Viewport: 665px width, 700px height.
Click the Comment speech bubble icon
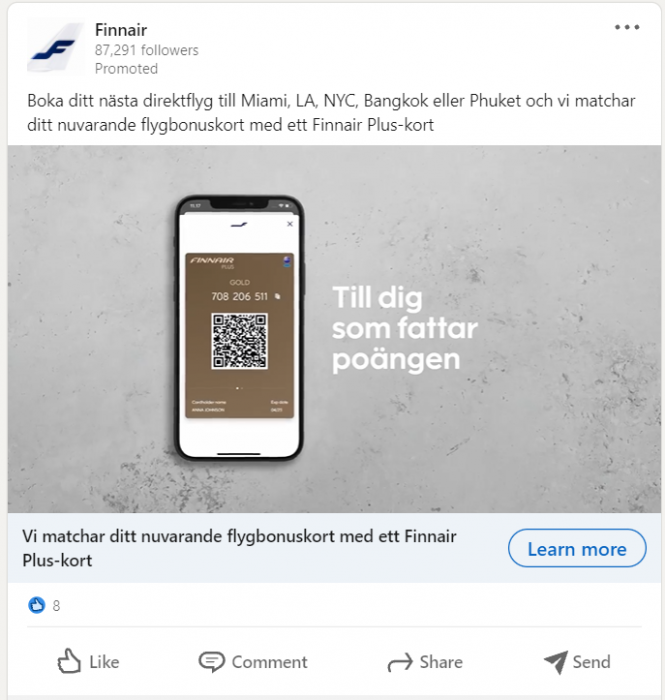coord(211,662)
